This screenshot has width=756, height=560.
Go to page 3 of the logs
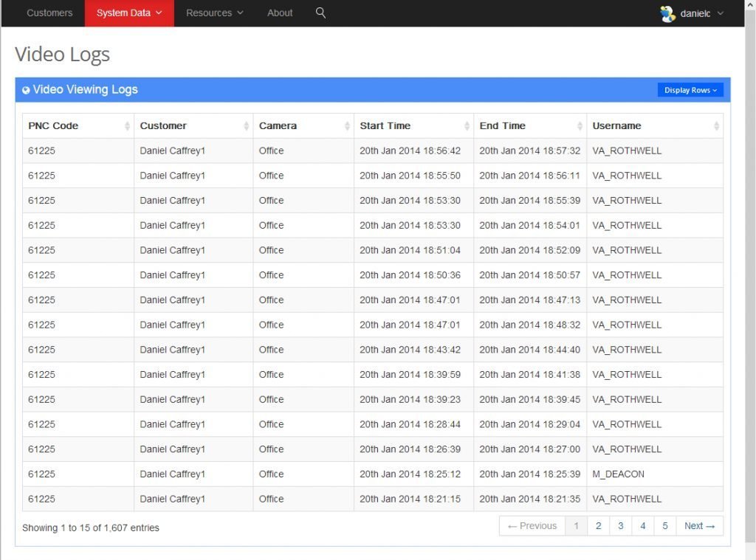point(620,525)
